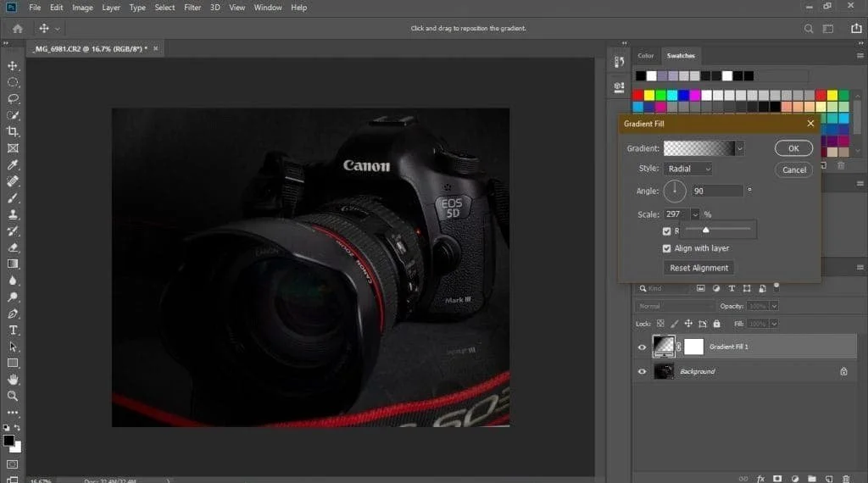Screen dimensions: 868x483
Task: Click the Reset Alignment button
Action: [698, 268]
